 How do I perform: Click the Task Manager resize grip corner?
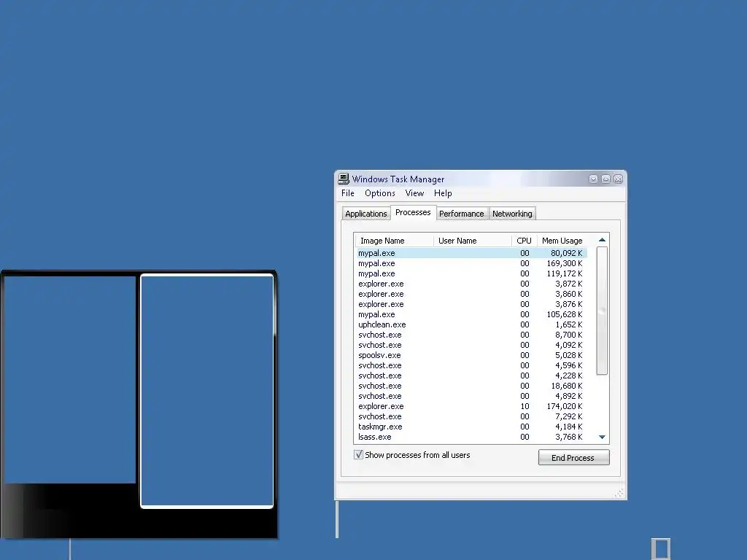coord(619,494)
